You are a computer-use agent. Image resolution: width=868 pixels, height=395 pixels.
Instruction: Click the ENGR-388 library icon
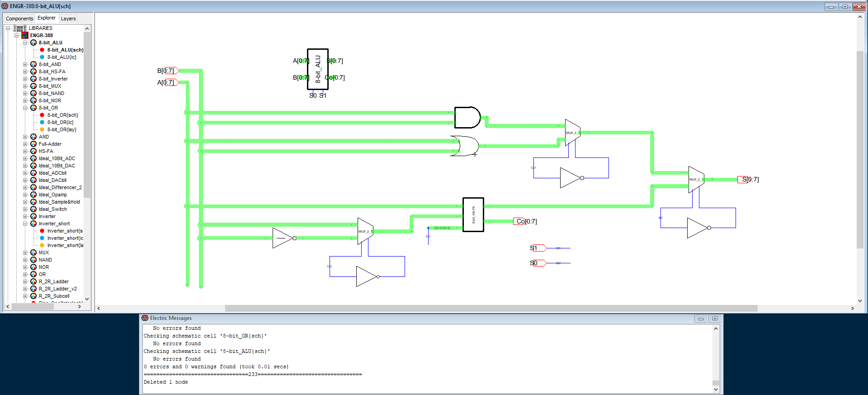(25, 35)
